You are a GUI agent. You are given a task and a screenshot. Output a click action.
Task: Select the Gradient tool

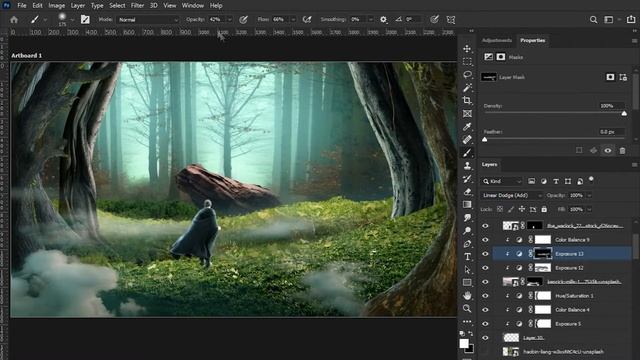click(x=467, y=204)
